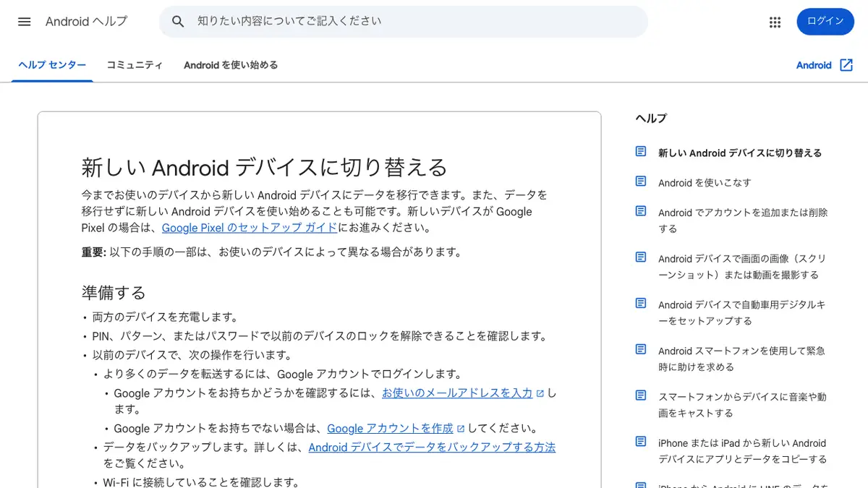The image size is (868, 488).
Task: Open sidebar link about スクリーンショット または動画を撮影
Action: [742, 267]
